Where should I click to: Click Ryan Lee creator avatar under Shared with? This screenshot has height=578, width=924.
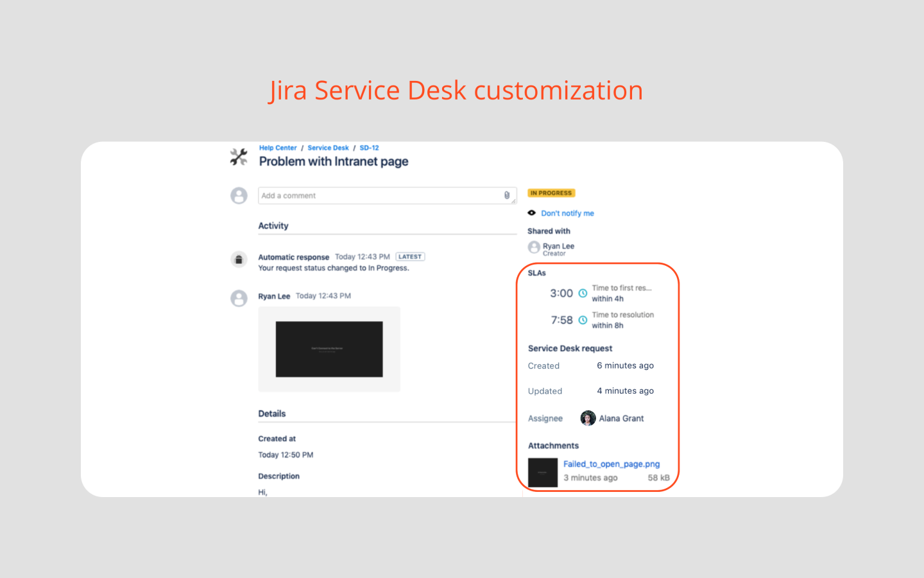[x=534, y=247]
